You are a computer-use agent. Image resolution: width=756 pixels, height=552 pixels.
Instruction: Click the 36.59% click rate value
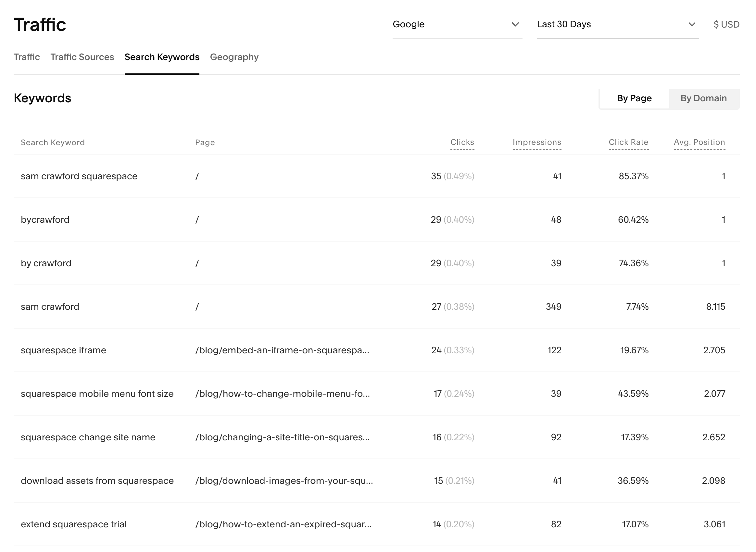(x=633, y=481)
